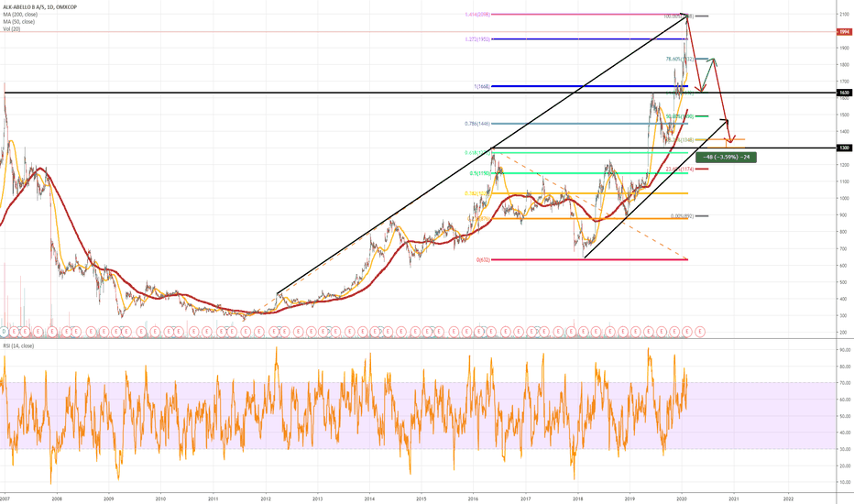This screenshot has width=854, height=504.
Task: Click the 23.60%(1174) retracement label
Action: (x=679, y=169)
